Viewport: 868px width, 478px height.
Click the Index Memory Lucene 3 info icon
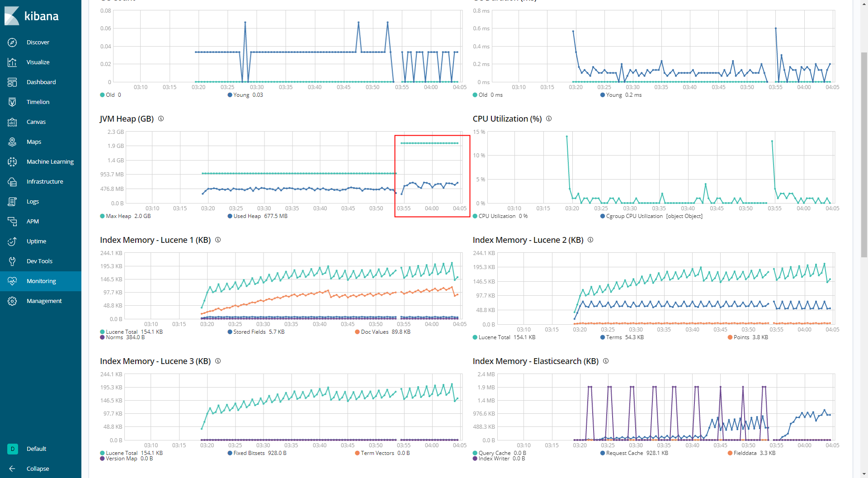pyautogui.click(x=218, y=361)
